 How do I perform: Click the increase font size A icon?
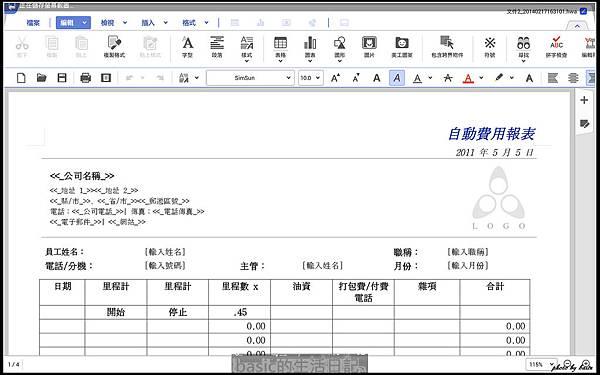336,78
